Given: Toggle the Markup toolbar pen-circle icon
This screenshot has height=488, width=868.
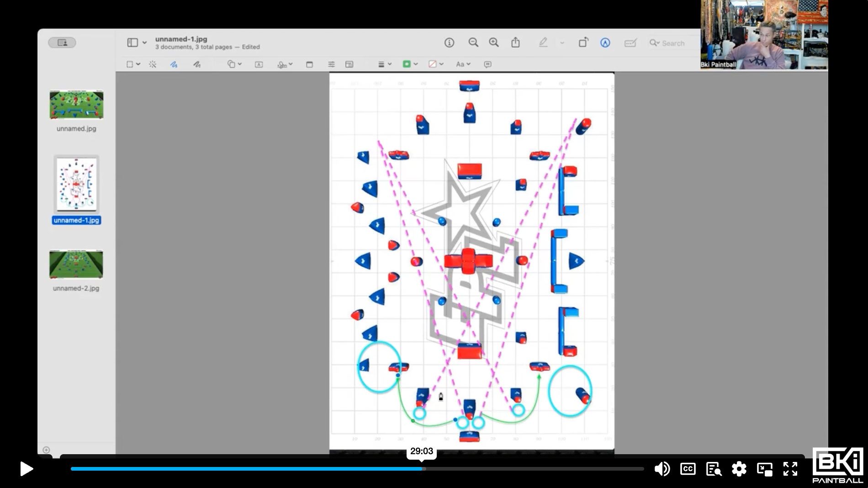Looking at the screenshot, I should (605, 42).
